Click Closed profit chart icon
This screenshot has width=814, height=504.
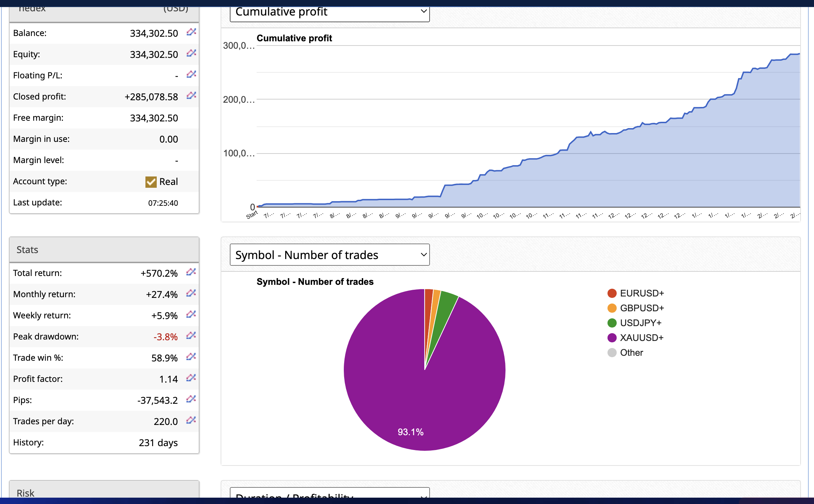point(191,96)
